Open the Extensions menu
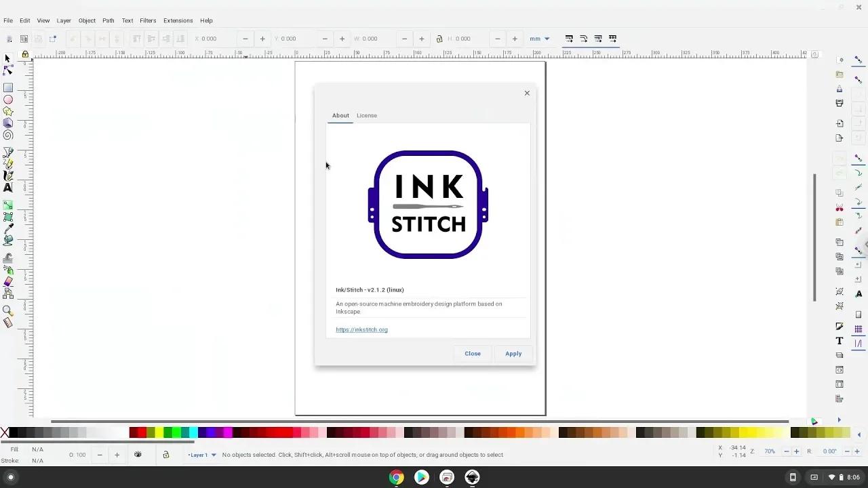 click(x=178, y=20)
